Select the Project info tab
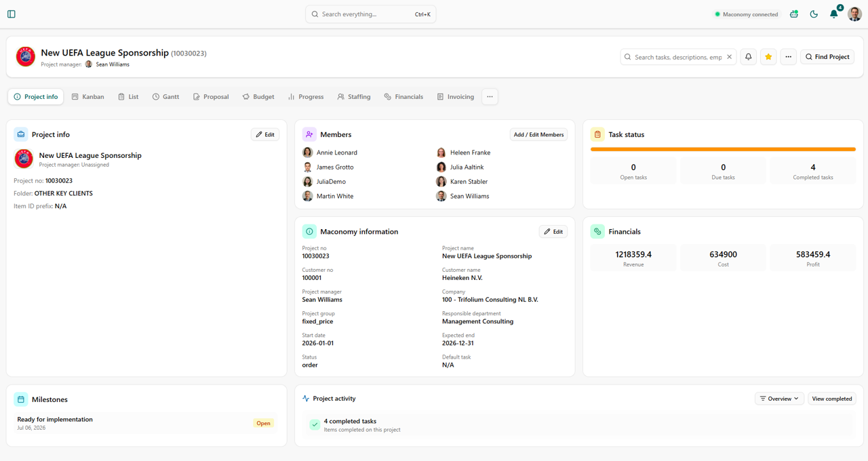Image resolution: width=868 pixels, height=461 pixels. [x=36, y=97]
